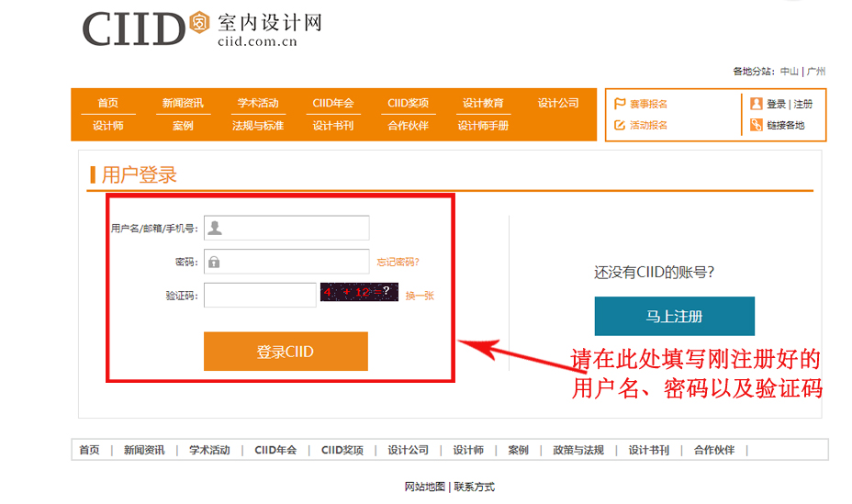Click 政策与法规 in the footer navigation
The width and height of the screenshot is (852, 504).
[578, 450]
